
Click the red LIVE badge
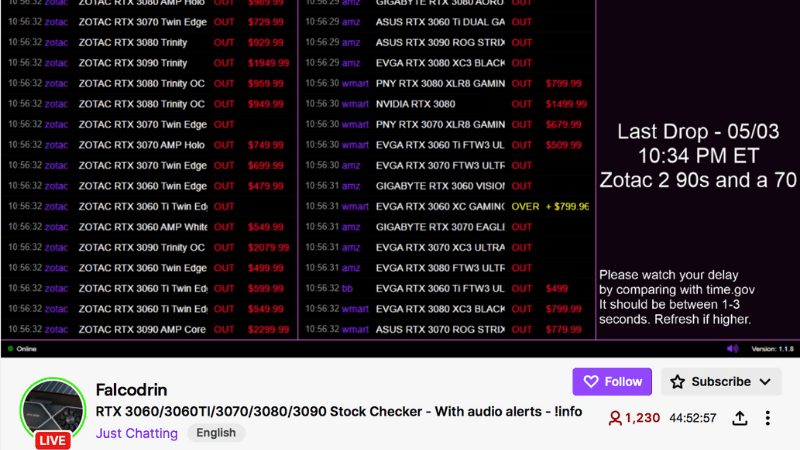[x=53, y=441]
